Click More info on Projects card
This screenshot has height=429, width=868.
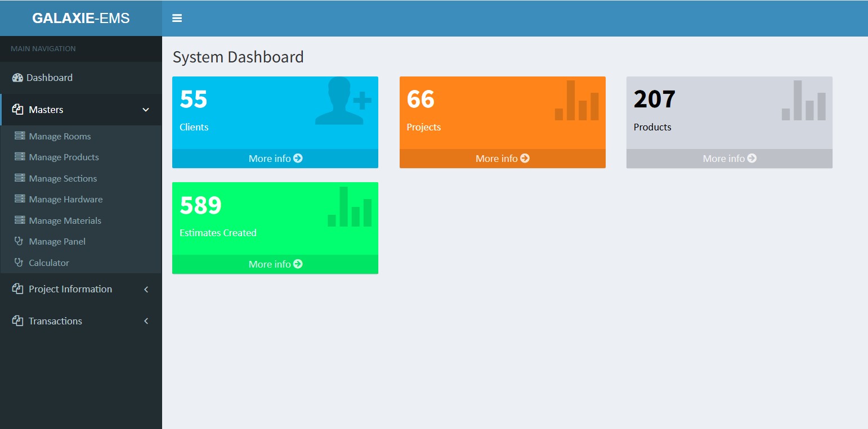coord(502,159)
